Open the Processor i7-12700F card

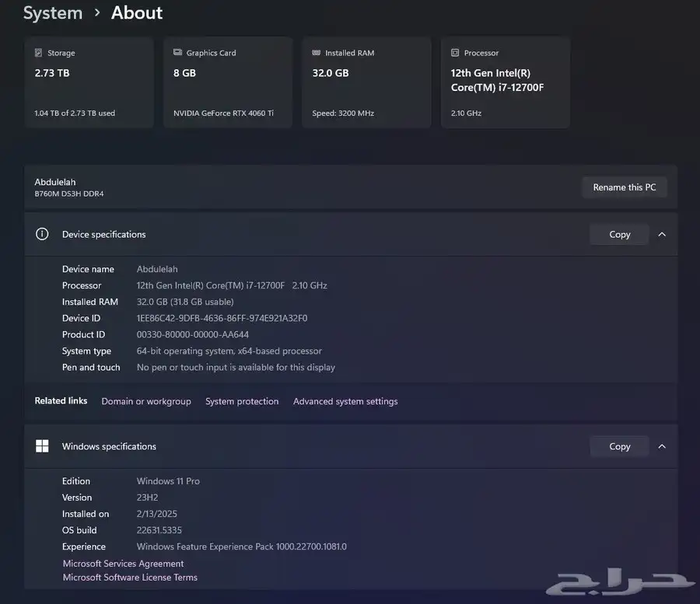tap(506, 82)
